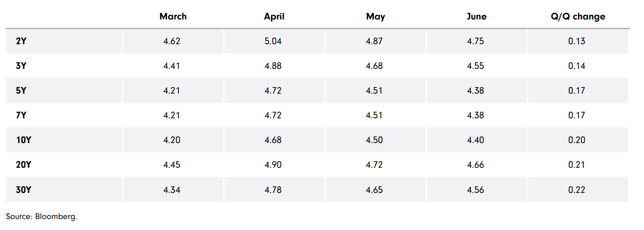Select the 5Y row label
This screenshot has width=644, height=230.
[x=21, y=91]
